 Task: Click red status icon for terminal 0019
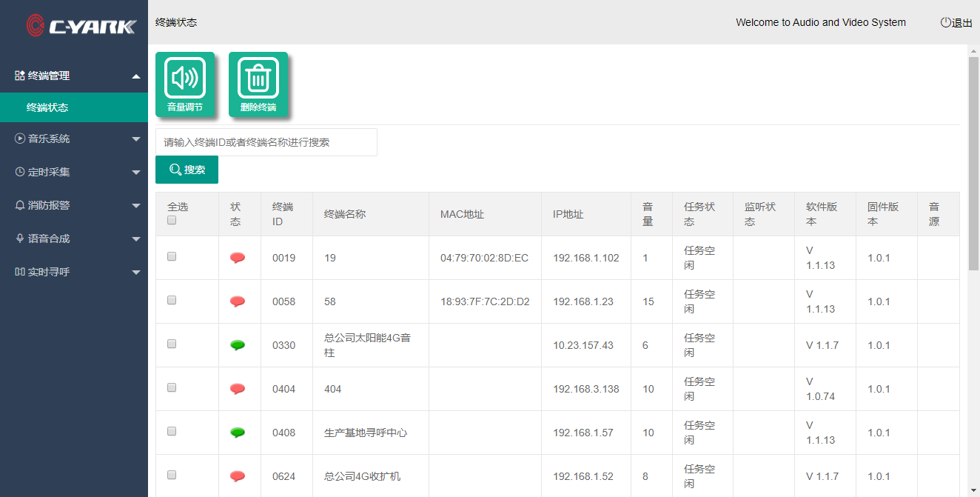click(x=238, y=258)
